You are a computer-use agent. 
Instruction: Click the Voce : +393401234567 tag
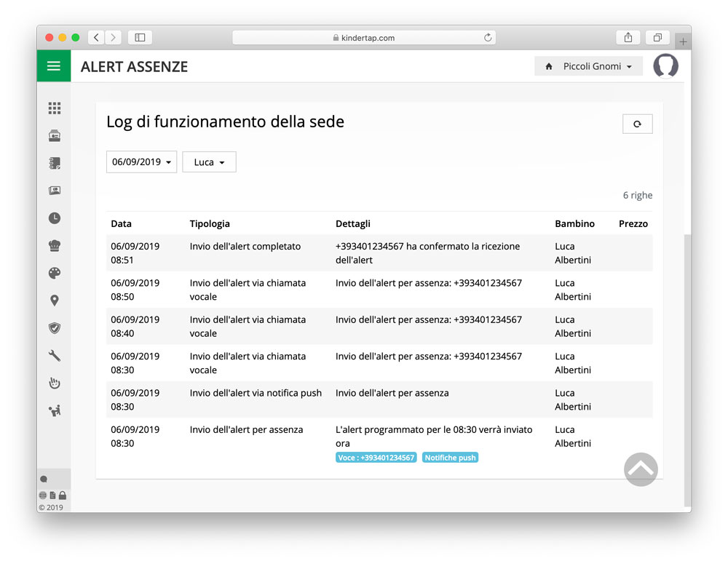click(376, 458)
